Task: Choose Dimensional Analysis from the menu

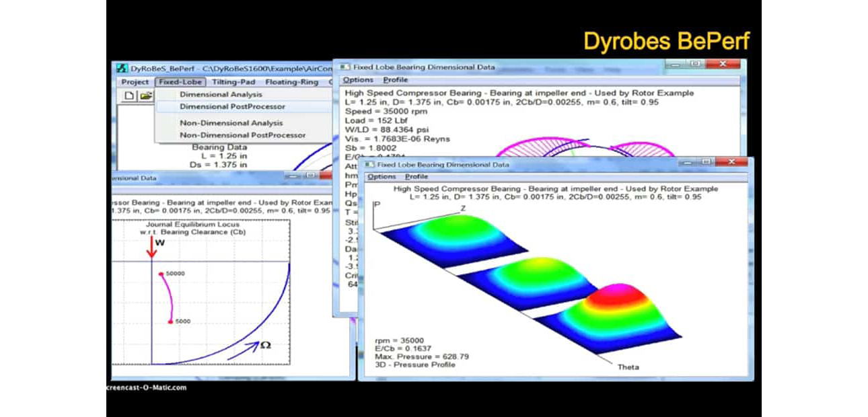Action: 221,95
